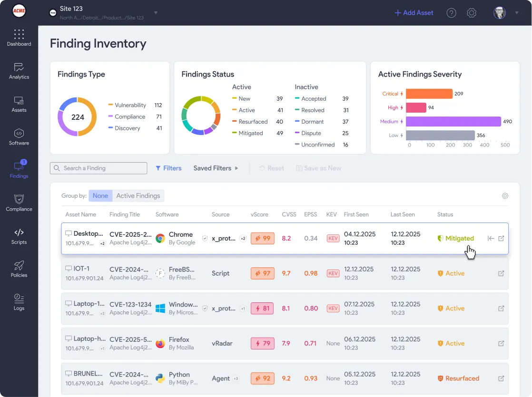The image size is (532, 397).
Task: Click Save as New button
Action: pyautogui.click(x=319, y=168)
